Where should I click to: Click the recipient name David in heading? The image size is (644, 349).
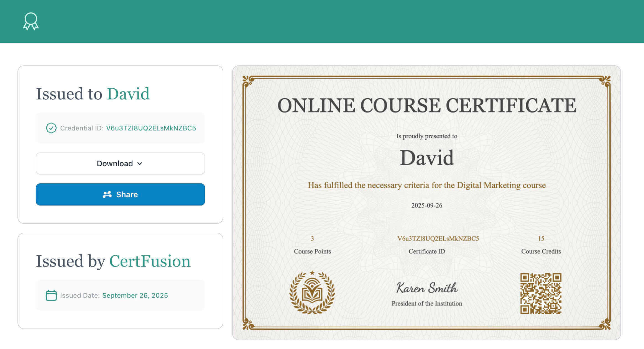[128, 94]
